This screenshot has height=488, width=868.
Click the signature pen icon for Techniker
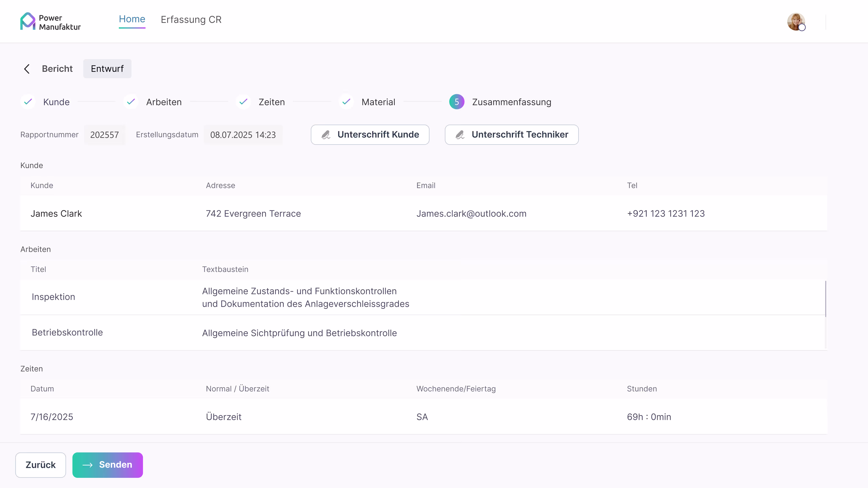point(460,135)
